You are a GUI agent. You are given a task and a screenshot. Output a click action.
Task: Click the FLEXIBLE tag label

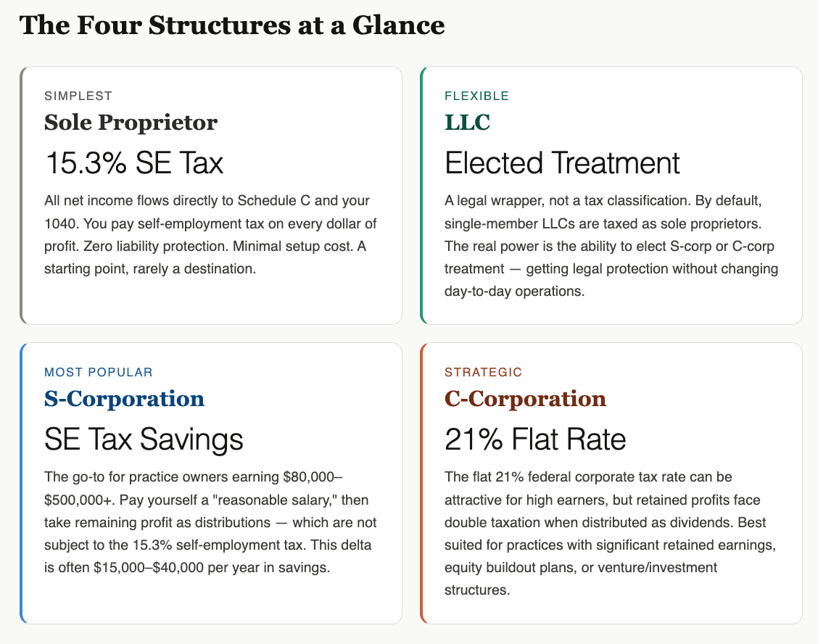(476, 96)
